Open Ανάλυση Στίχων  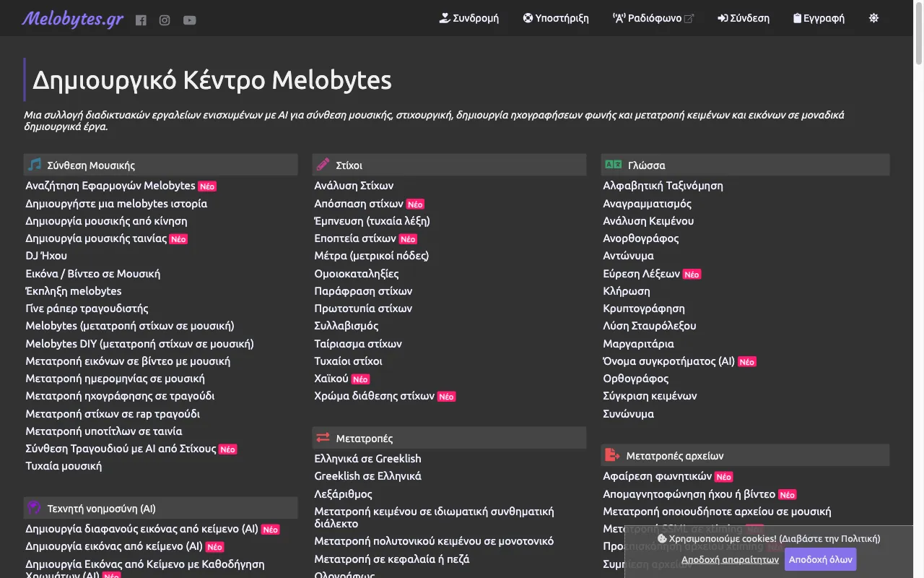pos(354,186)
